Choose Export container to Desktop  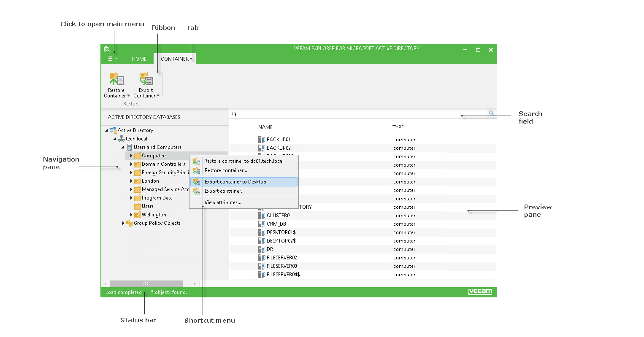[244, 182]
